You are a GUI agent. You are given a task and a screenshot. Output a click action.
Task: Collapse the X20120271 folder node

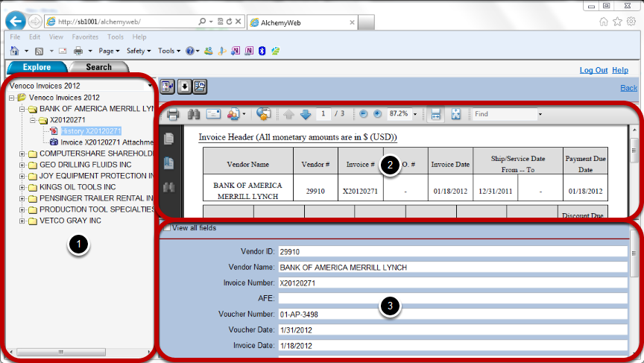coord(33,120)
